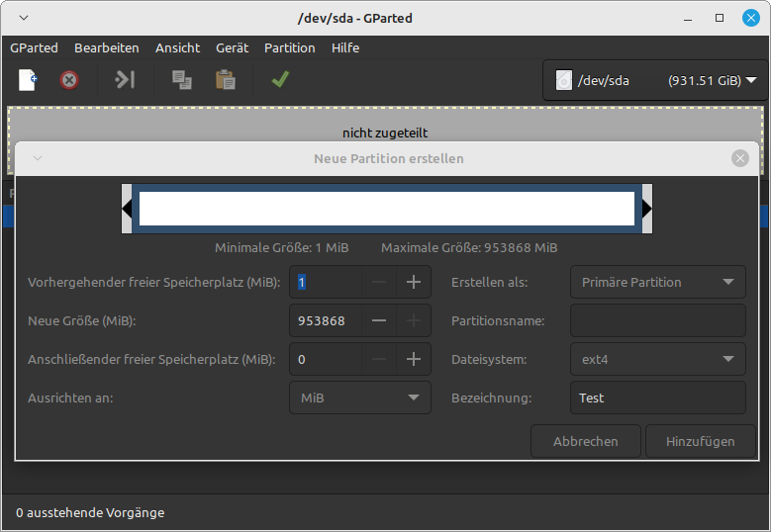Click the 0 ausstehende Vorgänge status text
The width and height of the screenshot is (771, 532).
pyautogui.click(x=90, y=512)
